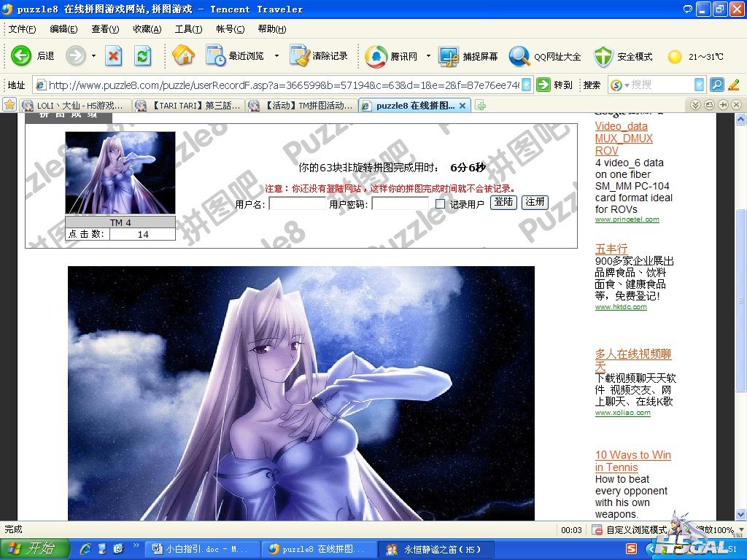747x560 pixels.
Task: Go to the home page icon
Action: click(183, 55)
